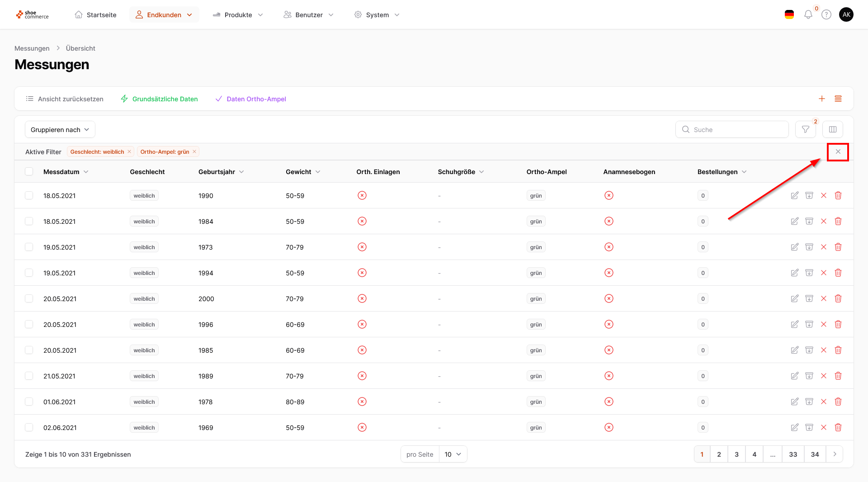
Task: Select the checkbox for the 01.06.2021 row
Action: [x=29, y=402]
